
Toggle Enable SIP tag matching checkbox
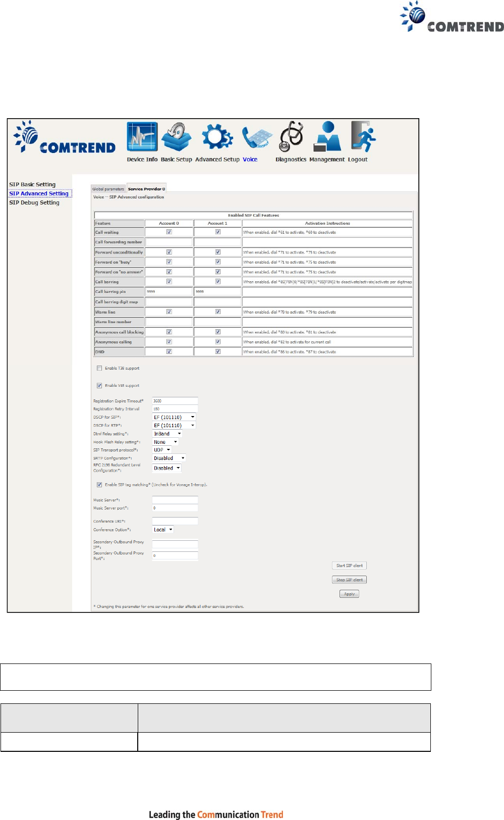99,485
